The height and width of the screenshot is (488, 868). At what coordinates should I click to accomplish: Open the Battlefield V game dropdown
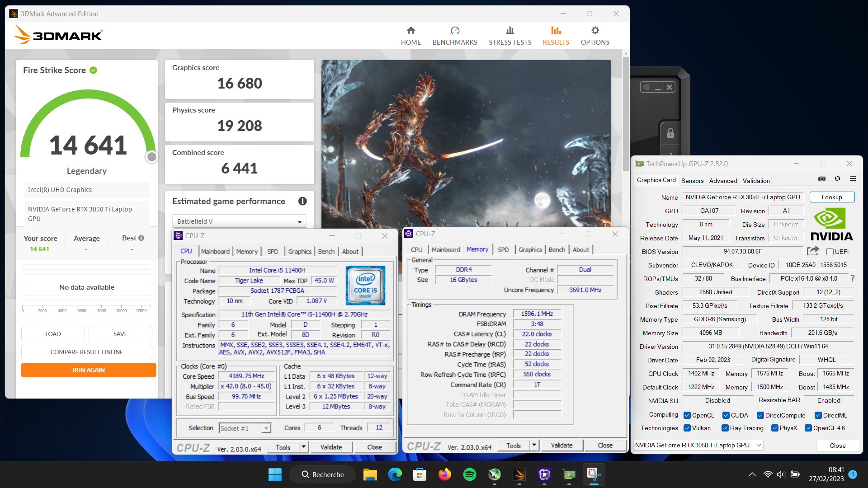click(239, 221)
